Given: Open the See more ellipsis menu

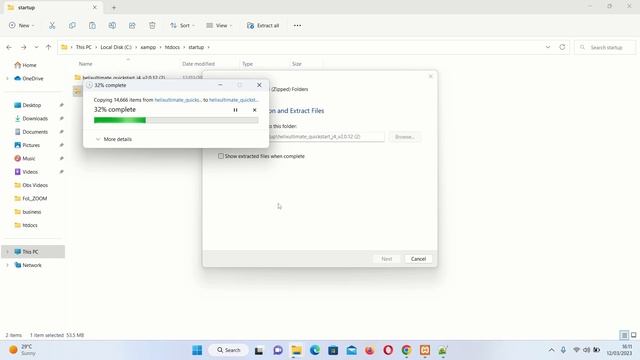Looking at the screenshot, I should tap(298, 25).
